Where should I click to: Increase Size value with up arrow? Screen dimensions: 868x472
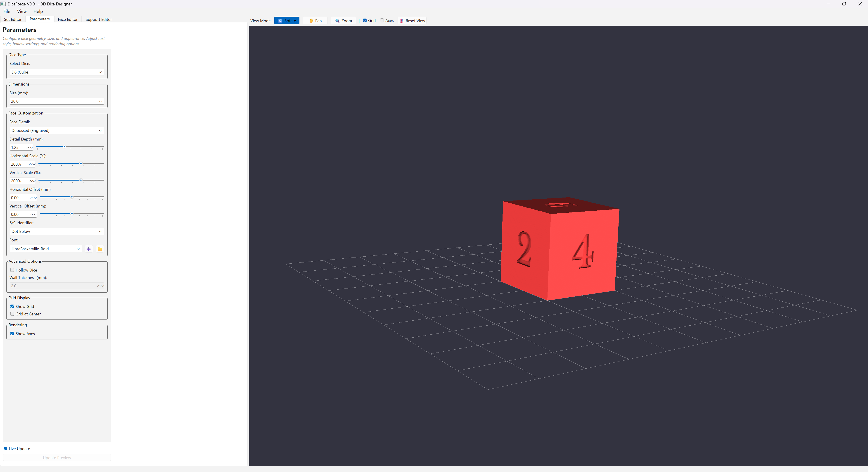click(x=99, y=101)
